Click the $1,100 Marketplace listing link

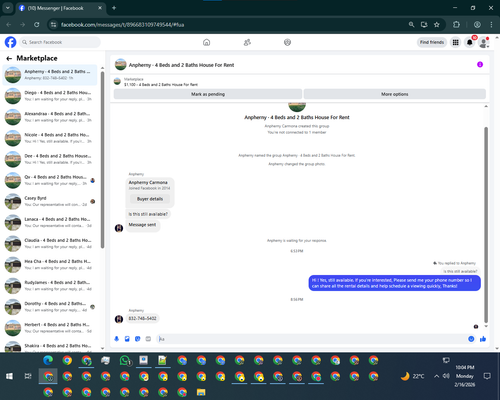pyautogui.click(x=161, y=85)
